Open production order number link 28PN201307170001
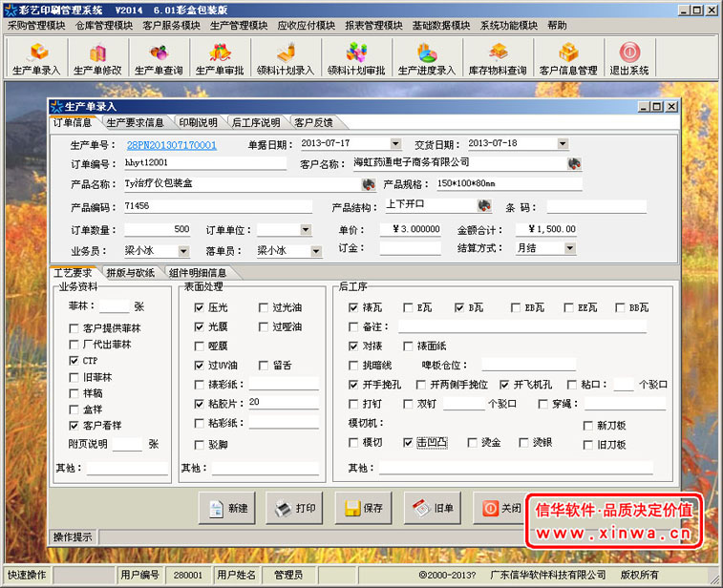Screen dimensions: 723x588 pos(172,145)
